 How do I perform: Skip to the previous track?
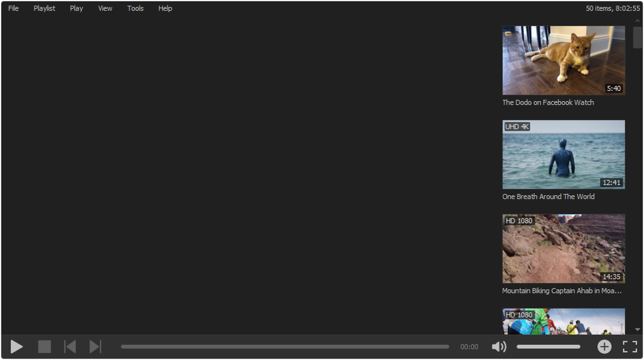click(70, 347)
